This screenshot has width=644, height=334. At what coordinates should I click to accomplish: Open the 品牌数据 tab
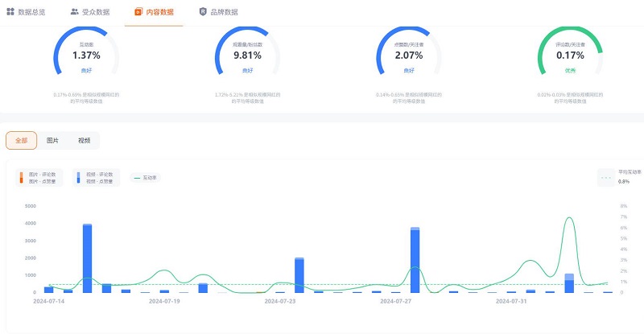click(x=224, y=12)
